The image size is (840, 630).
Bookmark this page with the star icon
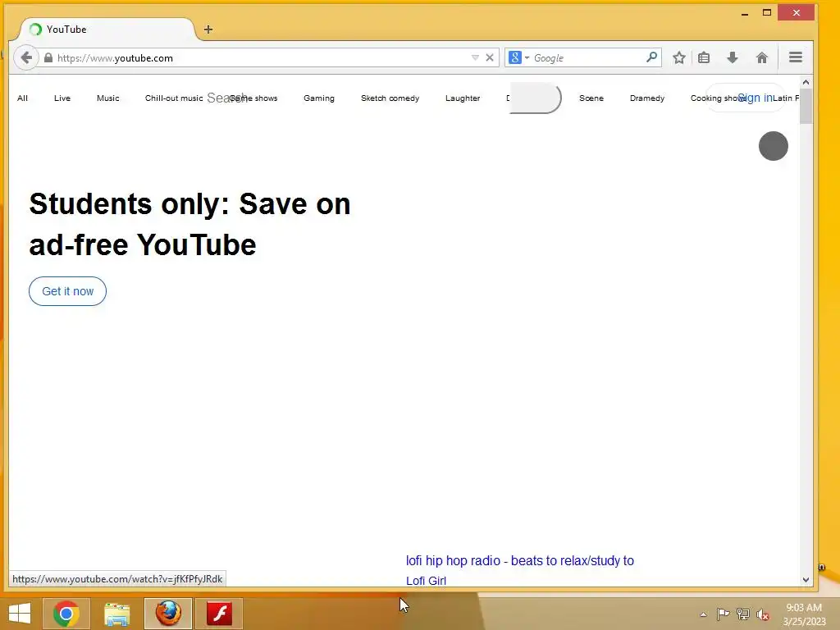pos(678,58)
